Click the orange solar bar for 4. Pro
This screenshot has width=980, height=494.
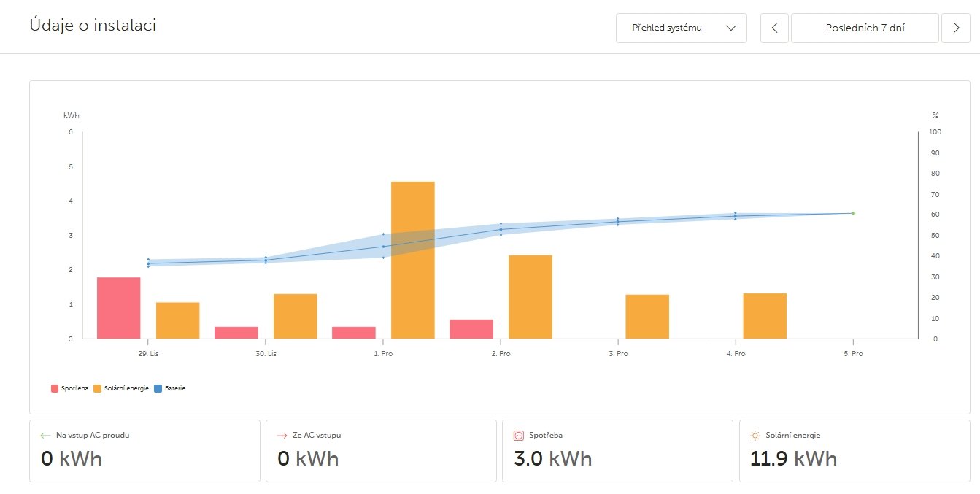point(765,316)
